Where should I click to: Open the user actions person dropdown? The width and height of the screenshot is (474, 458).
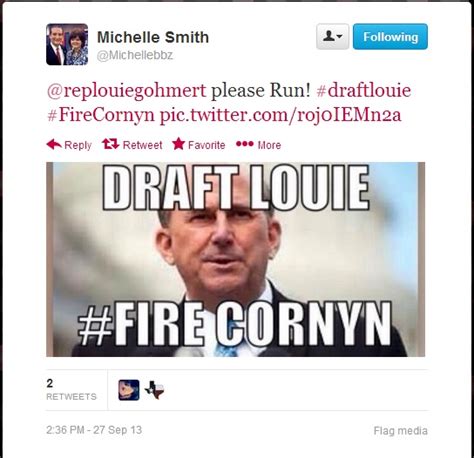[332, 36]
